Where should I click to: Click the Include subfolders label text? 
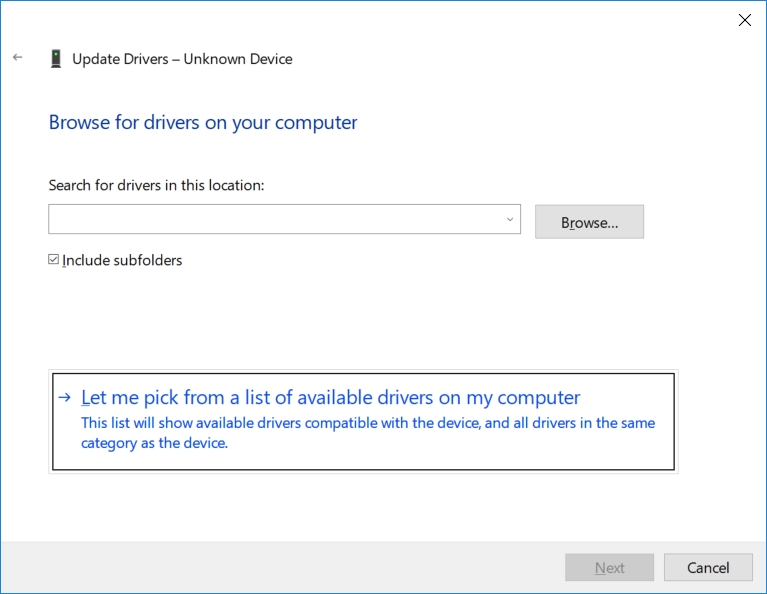point(122,260)
